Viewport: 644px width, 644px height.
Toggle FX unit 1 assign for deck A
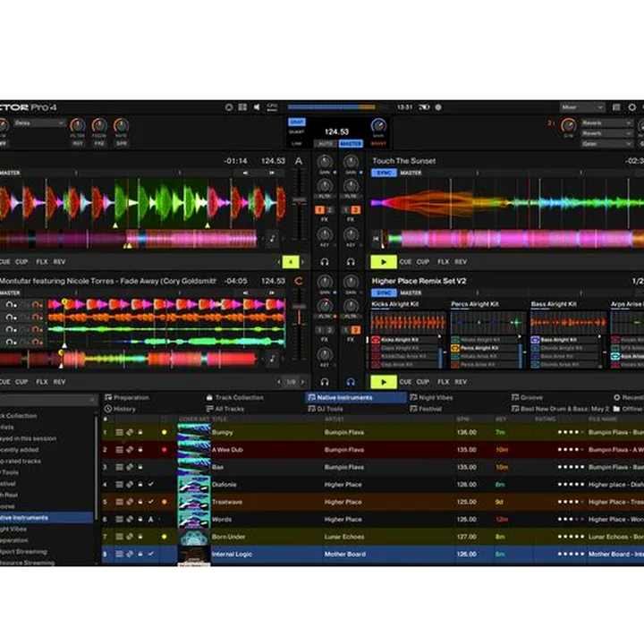[319, 210]
